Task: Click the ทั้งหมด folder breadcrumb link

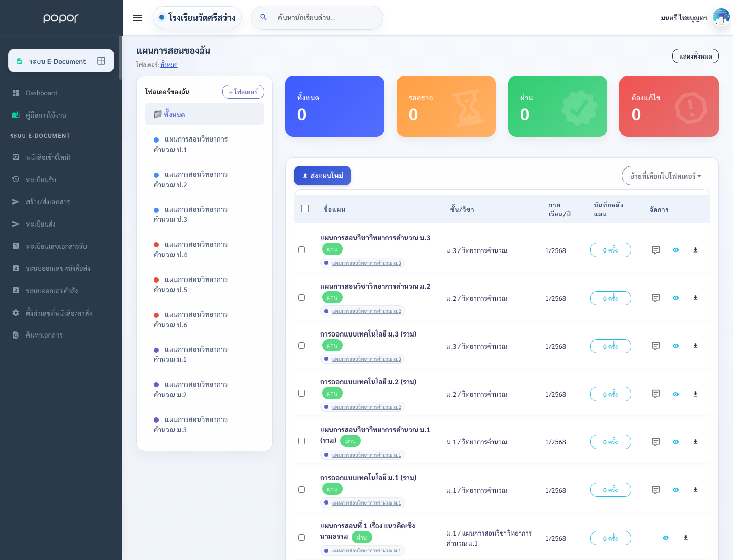Action: (169, 65)
